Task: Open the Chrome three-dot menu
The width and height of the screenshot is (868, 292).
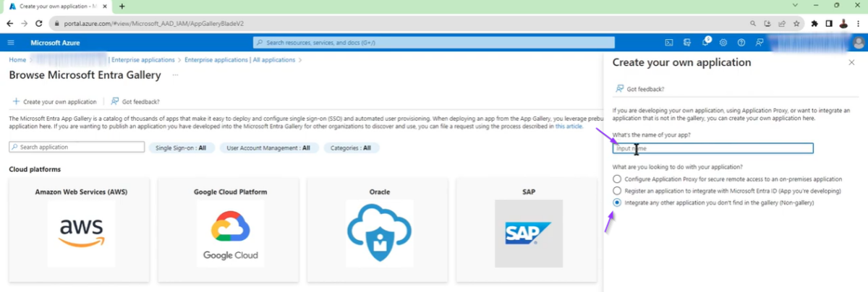Action: point(858,23)
